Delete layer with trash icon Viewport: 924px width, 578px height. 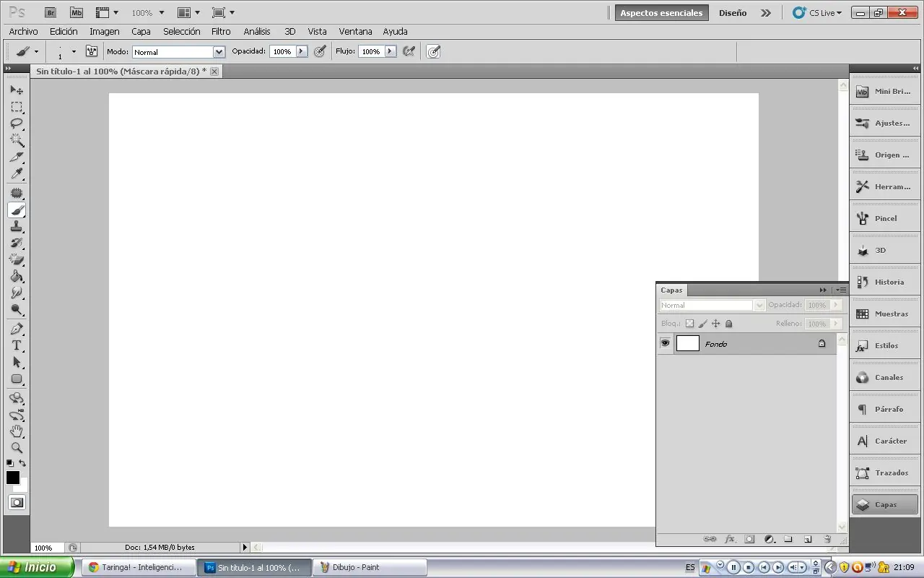click(x=827, y=539)
